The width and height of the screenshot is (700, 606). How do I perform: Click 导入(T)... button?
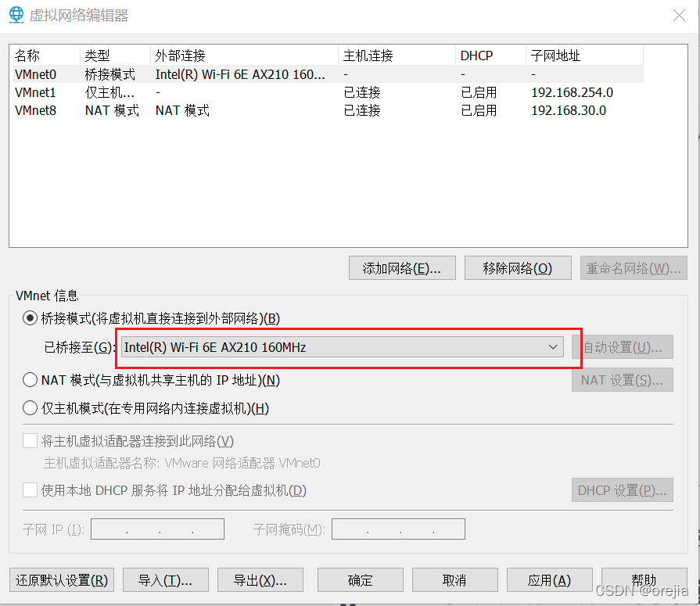[166, 580]
